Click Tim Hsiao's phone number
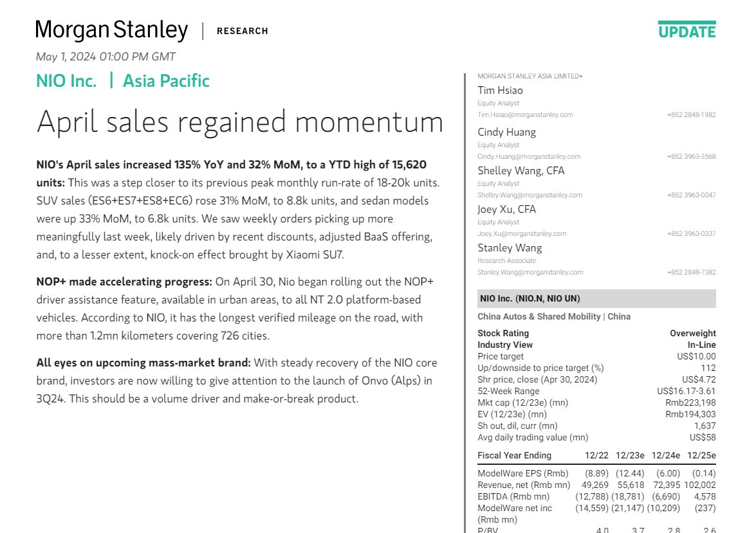This screenshot has height=533, width=756. [x=692, y=114]
